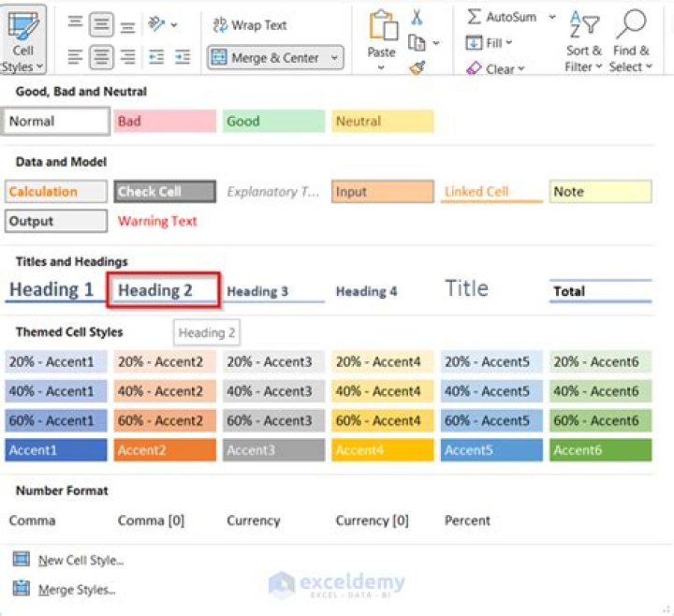Screen dimensions: 674x616
Task: Select the solid Accent2 style
Action: 165,449
